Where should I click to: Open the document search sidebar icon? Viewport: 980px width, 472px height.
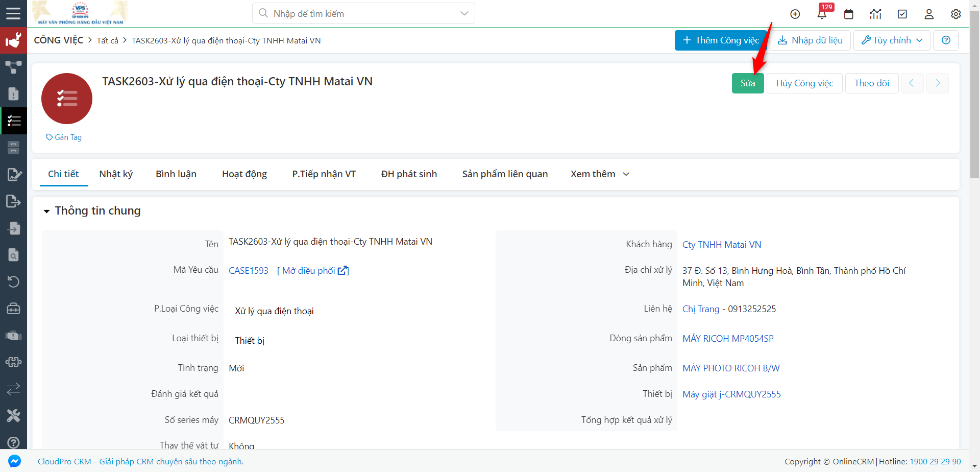[x=13, y=255]
